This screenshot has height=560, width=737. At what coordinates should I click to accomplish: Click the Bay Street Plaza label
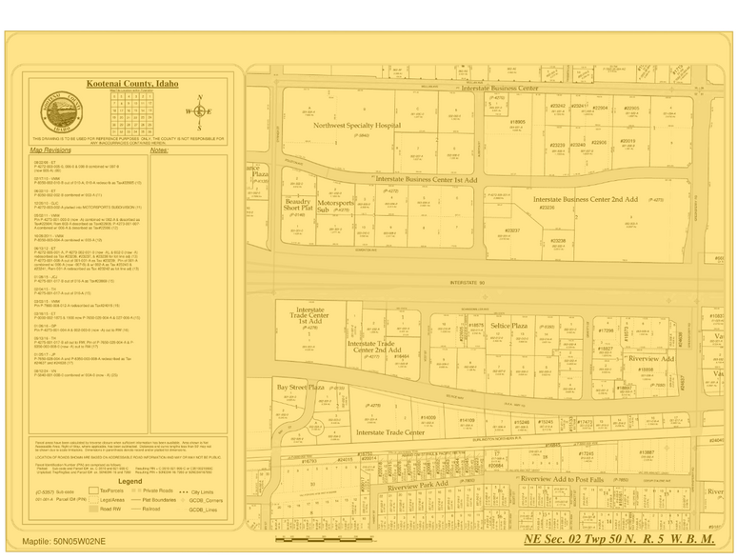(x=301, y=388)
